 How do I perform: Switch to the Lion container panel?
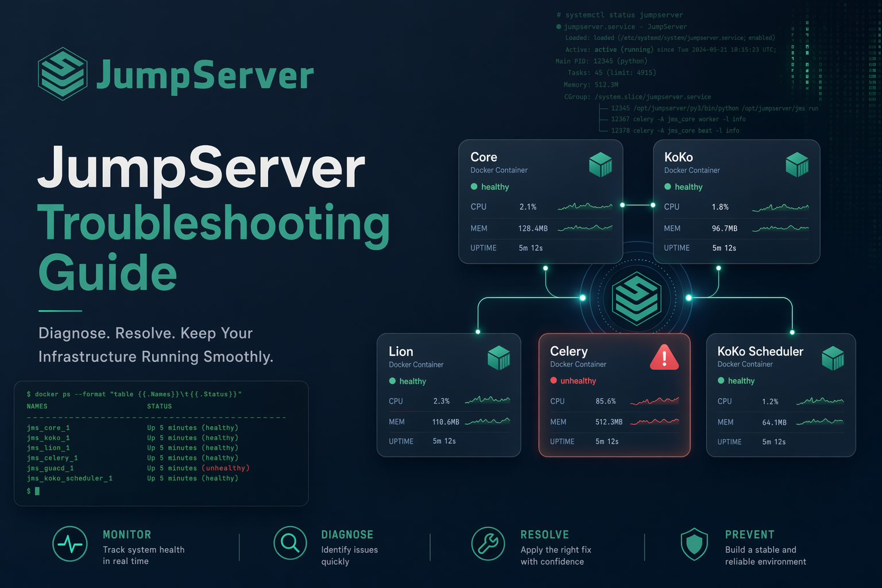coord(448,395)
